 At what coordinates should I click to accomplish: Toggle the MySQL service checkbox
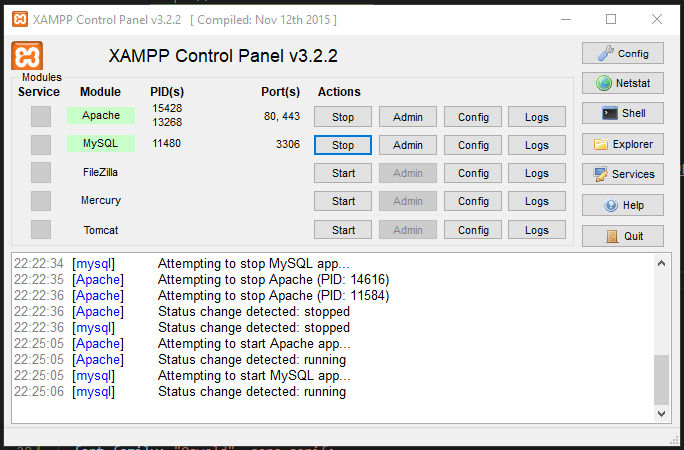tap(40, 144)
